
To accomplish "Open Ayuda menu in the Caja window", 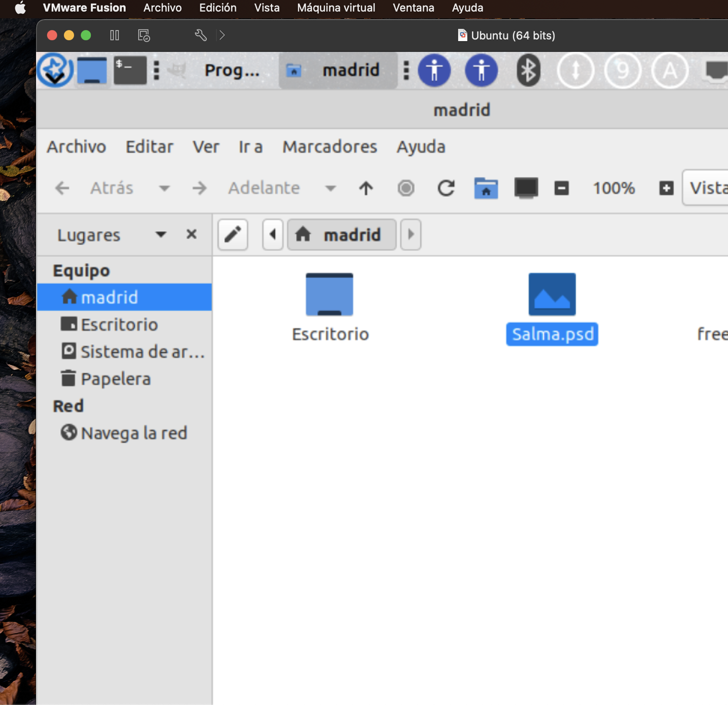I will 421,147.
